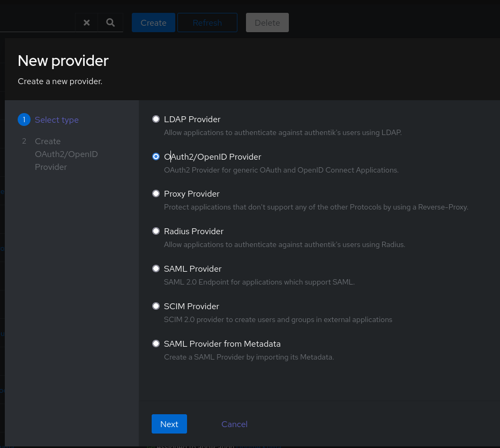Click the Create button in the toolbar

(x=153, y=23)
